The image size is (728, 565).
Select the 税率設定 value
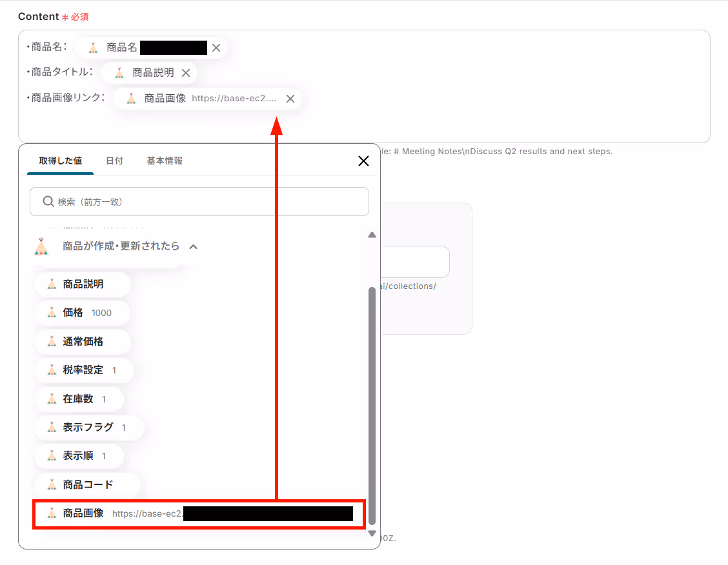84,370
